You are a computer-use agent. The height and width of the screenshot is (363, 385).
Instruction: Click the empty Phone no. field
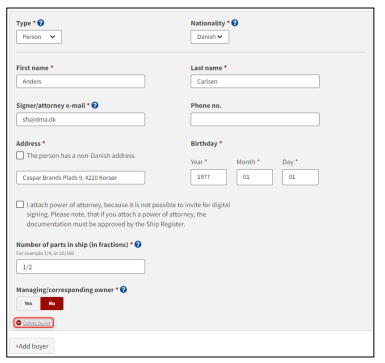coord(255,119)
